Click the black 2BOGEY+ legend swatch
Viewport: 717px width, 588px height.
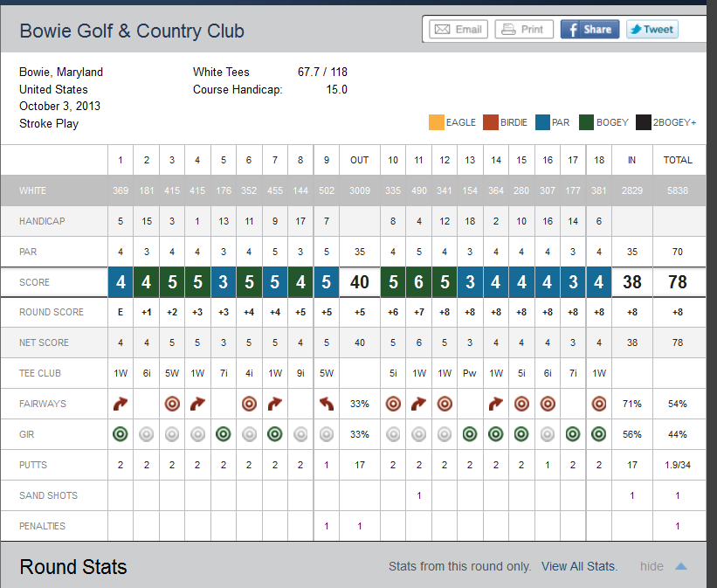pyautogui.click(x=644, y=122)
